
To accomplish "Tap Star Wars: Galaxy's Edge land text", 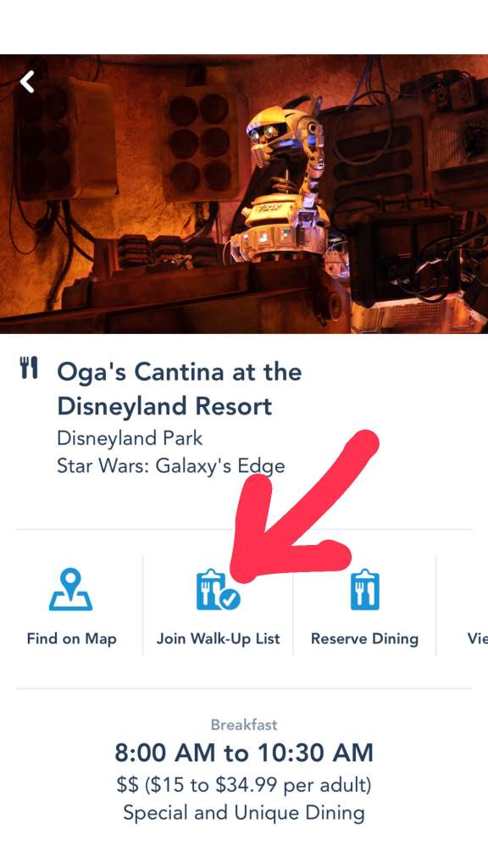I will 170,466.
